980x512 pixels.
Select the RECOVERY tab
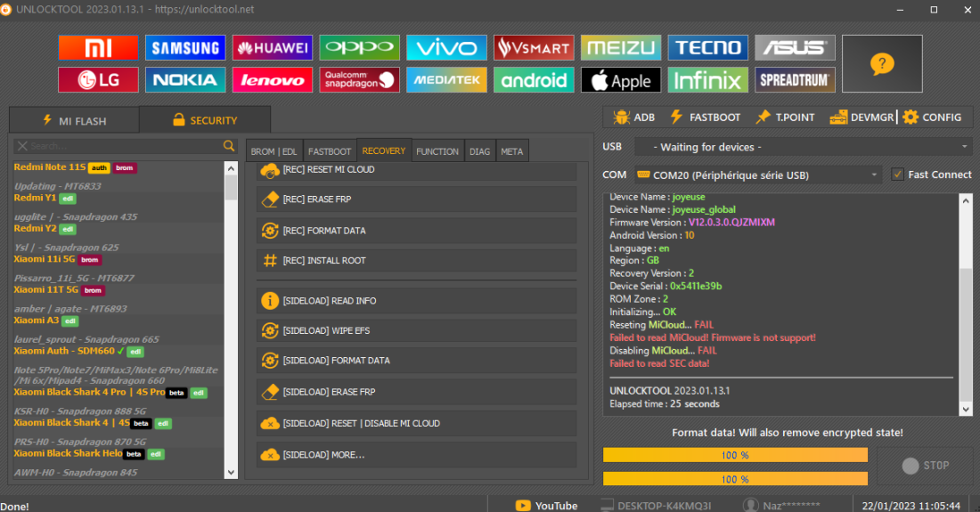coord(384,150)
